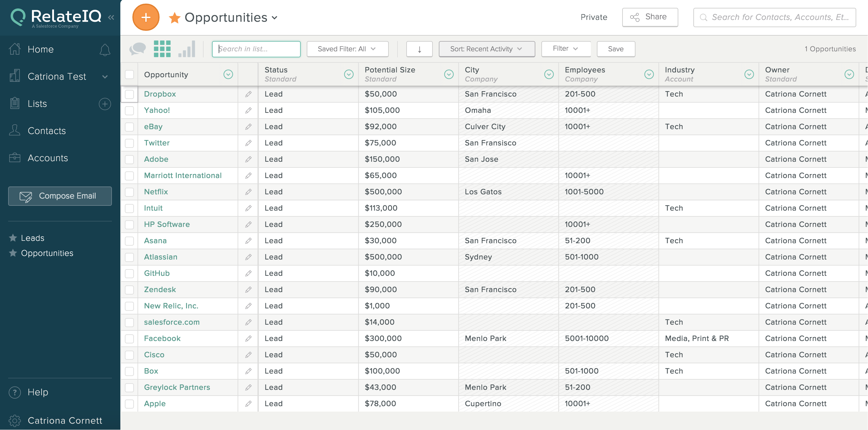Viewport: 868px width, 430px height.
Task: Go to Home in sidebar
Action: click(x=40, y=49)
